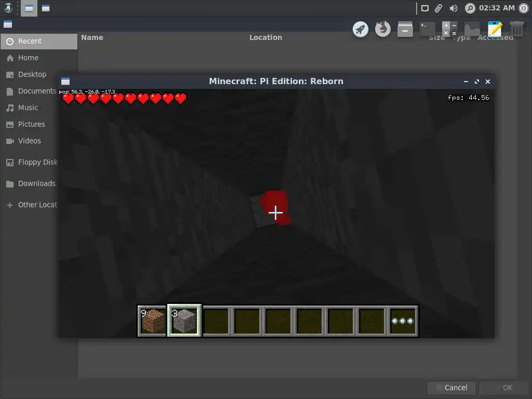Open Downloads in the sidebar
Screen dimensions: 532x399
[x=30, y=183]
